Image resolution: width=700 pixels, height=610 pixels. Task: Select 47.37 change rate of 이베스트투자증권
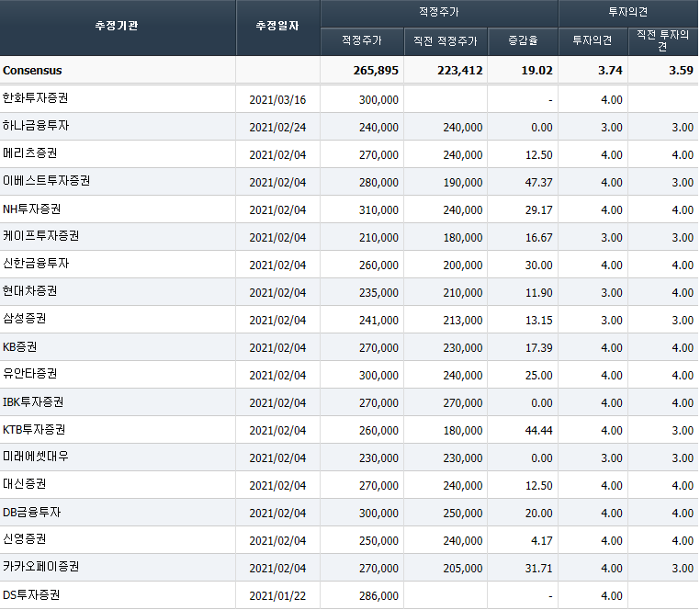tap(539, 183)
